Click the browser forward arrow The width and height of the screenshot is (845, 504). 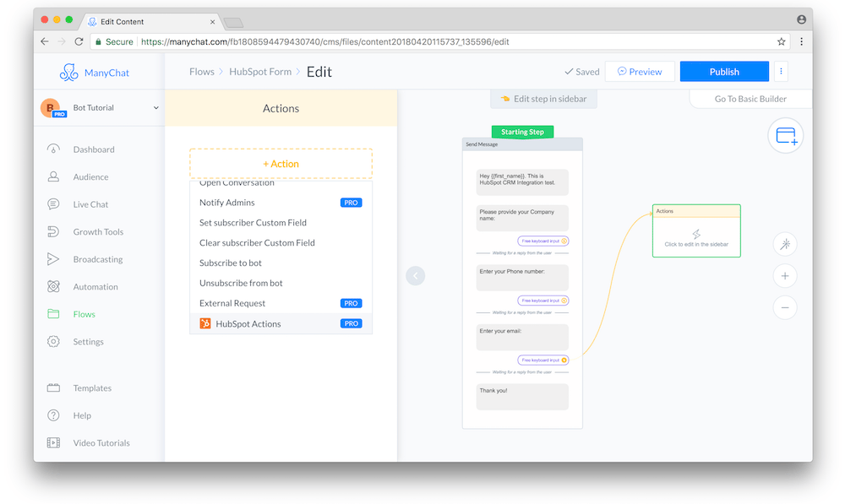[x=62, y=41]
